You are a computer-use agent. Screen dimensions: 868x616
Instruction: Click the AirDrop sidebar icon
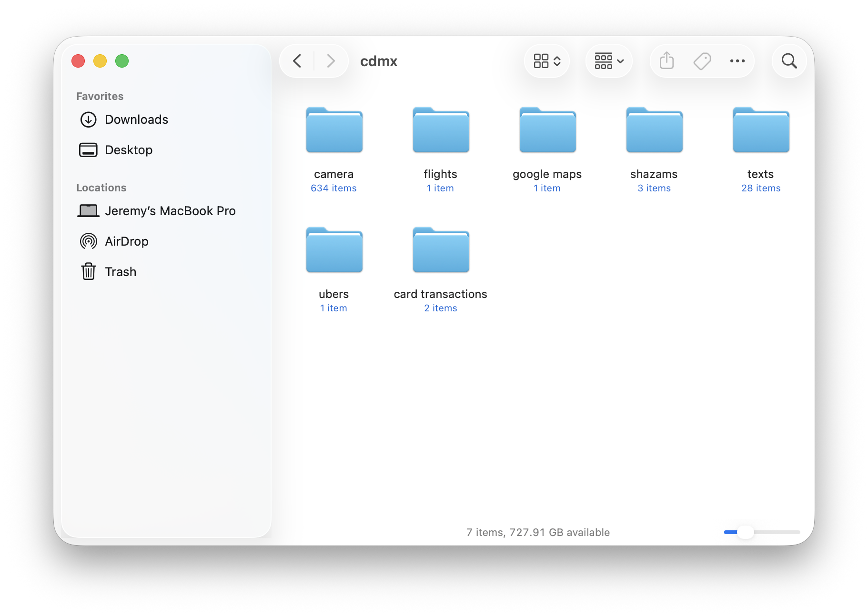click(89, 241)
